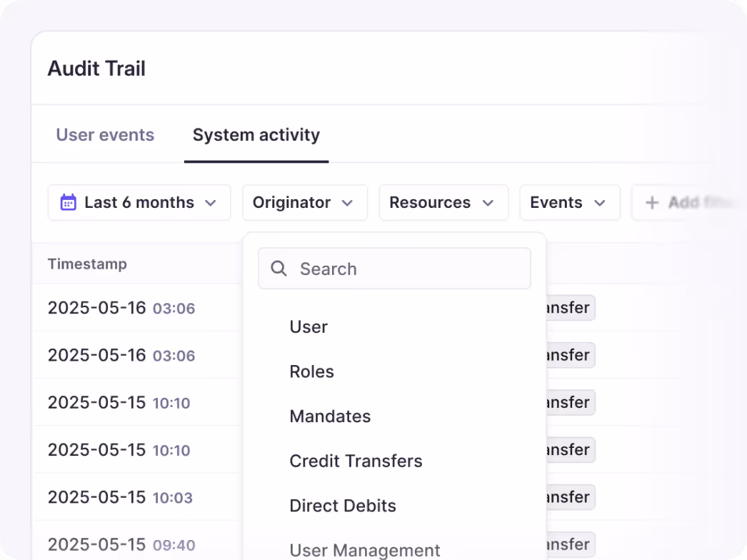Switch to the User events tab
This screenshot has height=560, width=747.
[x=105, y=135]
